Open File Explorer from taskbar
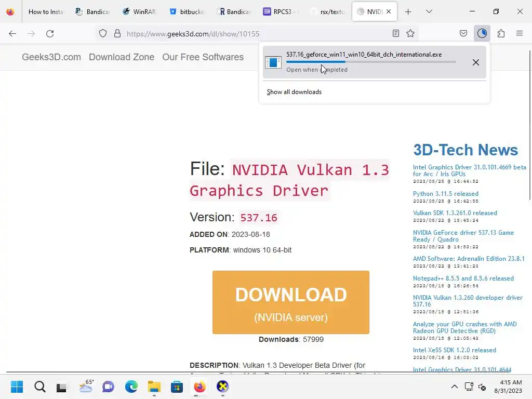Screen dimensions: 532x399 pyautogui.click(x=154, y=387)
